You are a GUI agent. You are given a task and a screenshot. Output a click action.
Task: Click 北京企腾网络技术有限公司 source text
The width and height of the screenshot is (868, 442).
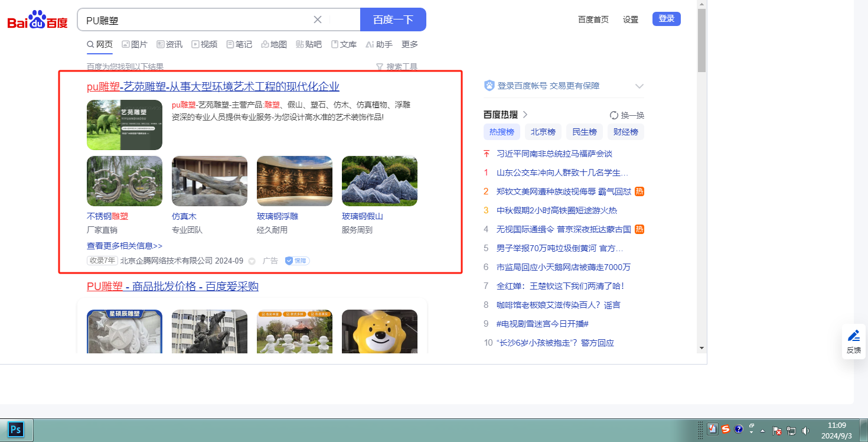[x=167, y=261]
